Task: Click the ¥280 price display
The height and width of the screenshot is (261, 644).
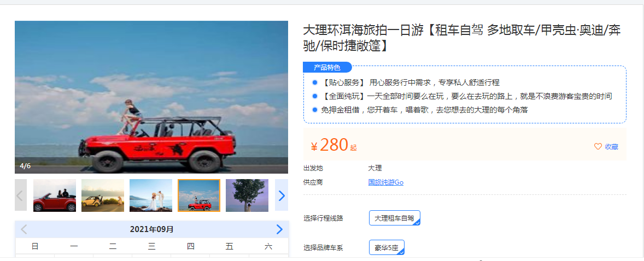Action: point(333,145)
